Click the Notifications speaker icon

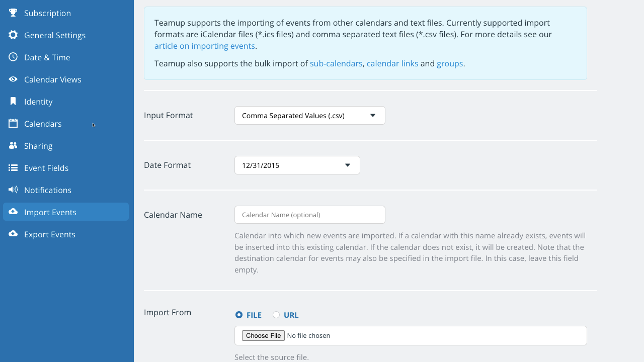(13, 190)
